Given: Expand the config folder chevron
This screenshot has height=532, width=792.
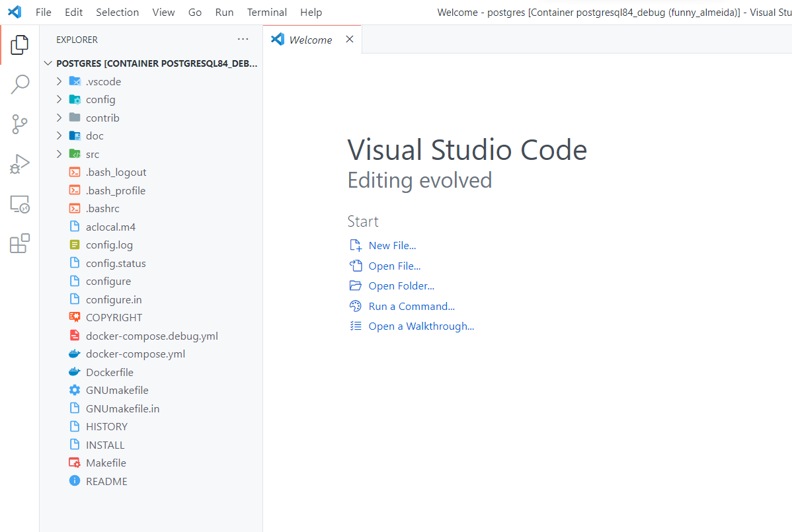Looking at the screenshot, I should point(59,99).
